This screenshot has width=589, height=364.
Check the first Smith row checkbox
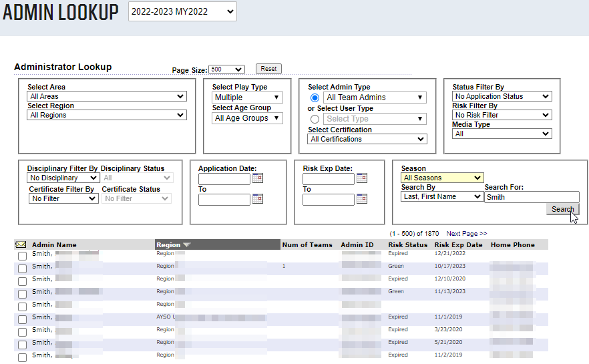coord(22,256)
